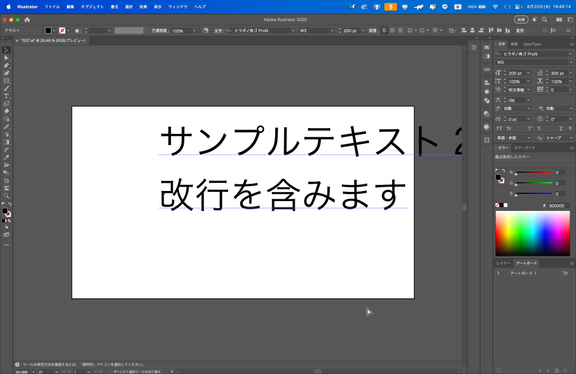Toggle All Caps in Character panel
The image size is (576, 374).
499,128
